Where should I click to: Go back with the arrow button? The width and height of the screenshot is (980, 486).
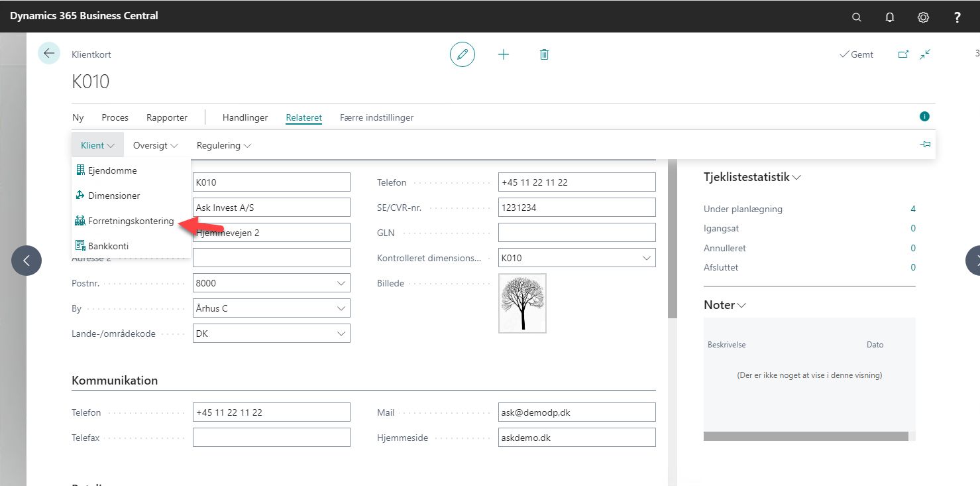pyautogui.click(x=49, y=53)
